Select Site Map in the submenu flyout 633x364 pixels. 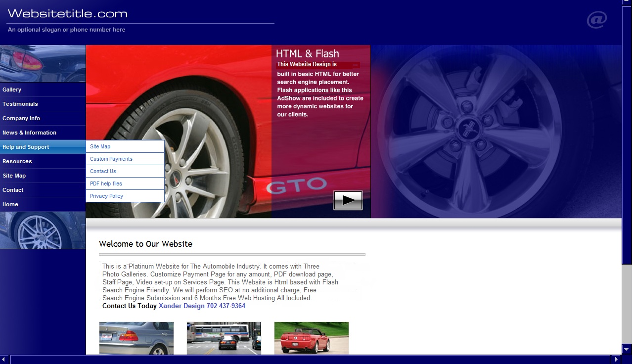125,146
